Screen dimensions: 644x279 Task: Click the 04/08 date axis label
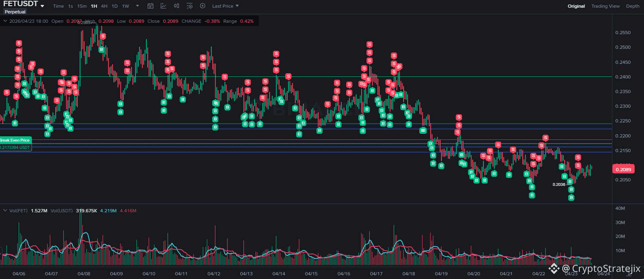pos(84,274)
